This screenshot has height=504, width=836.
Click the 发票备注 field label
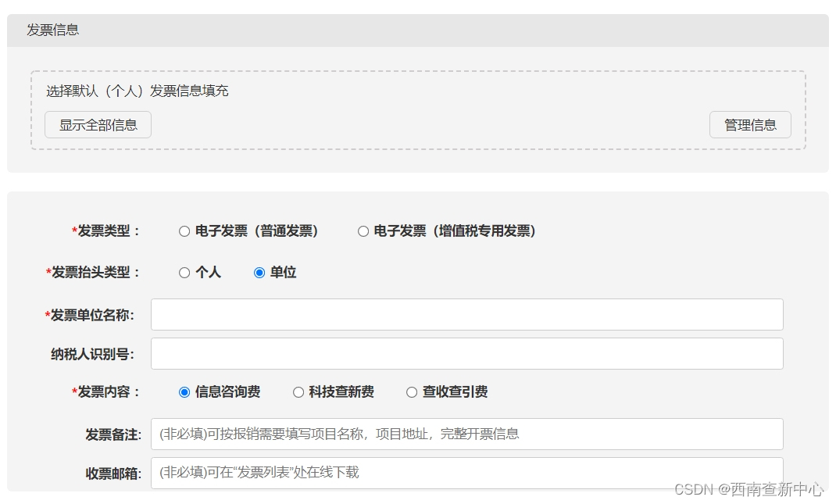pyautogui.click(x=113, y=434)
